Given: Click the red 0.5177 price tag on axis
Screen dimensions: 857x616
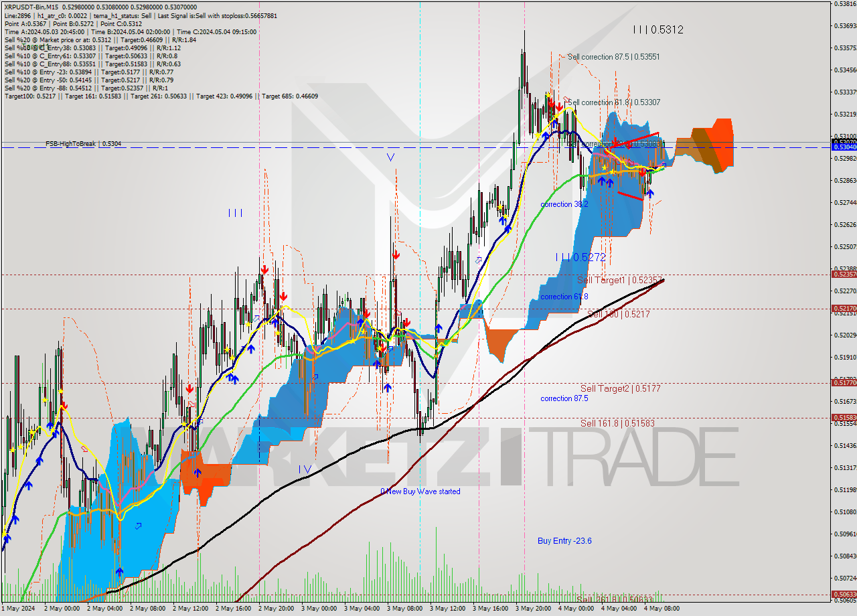Looking at the screenshot, I should pyautogui.click(x=844, y=382).
